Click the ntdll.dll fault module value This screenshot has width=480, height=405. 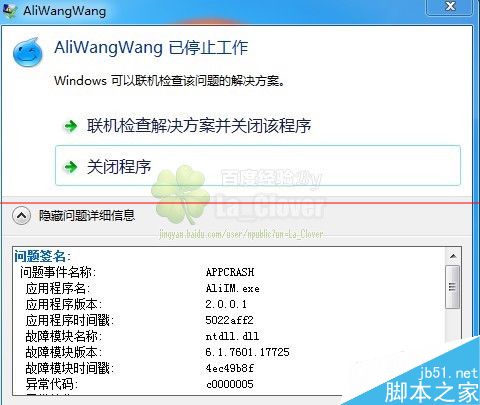point(232,336)
